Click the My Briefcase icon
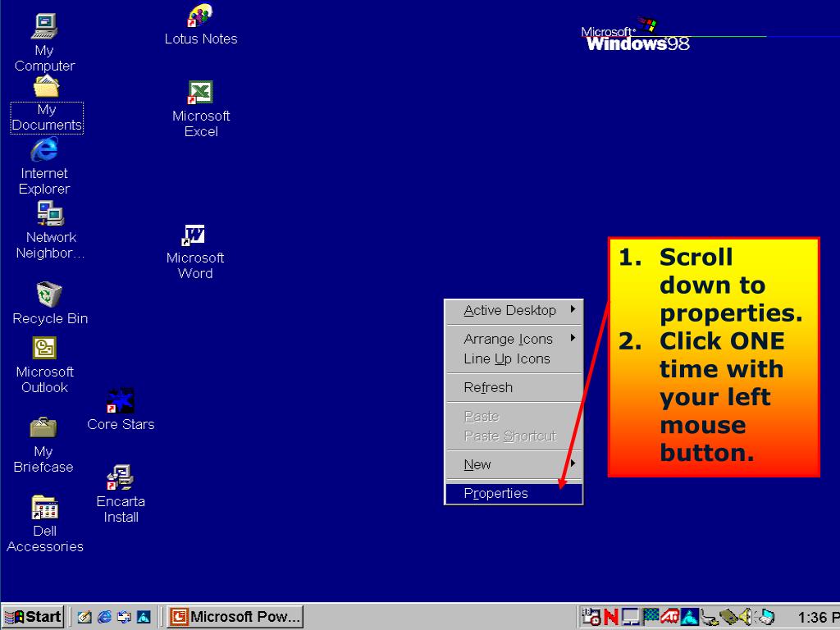Image resolution: width=840 pixels, height=630 pixels. tap(43, 445)
